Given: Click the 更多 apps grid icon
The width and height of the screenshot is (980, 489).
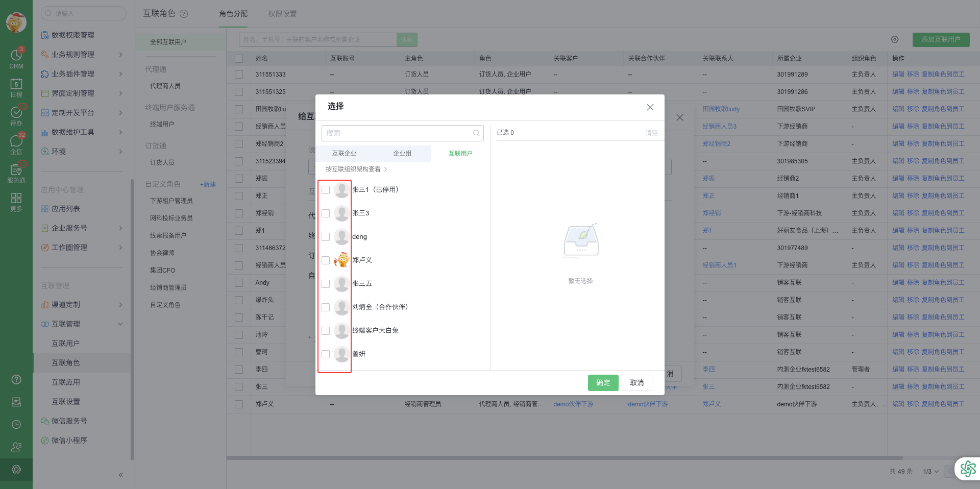Looking at the screenshot, I should (x=16, y=201).
